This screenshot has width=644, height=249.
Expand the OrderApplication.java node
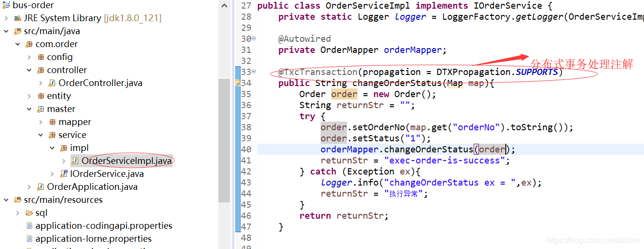pyautogui.click(x=29, y=187)
